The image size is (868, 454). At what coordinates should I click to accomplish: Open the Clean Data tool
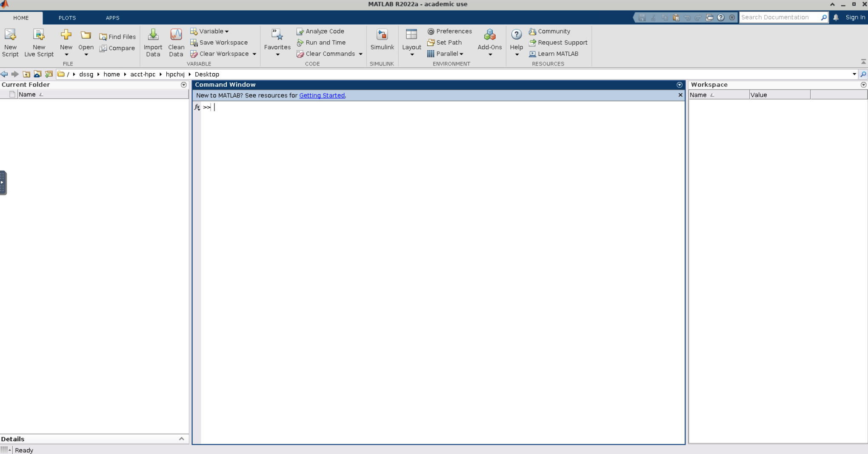176,43
